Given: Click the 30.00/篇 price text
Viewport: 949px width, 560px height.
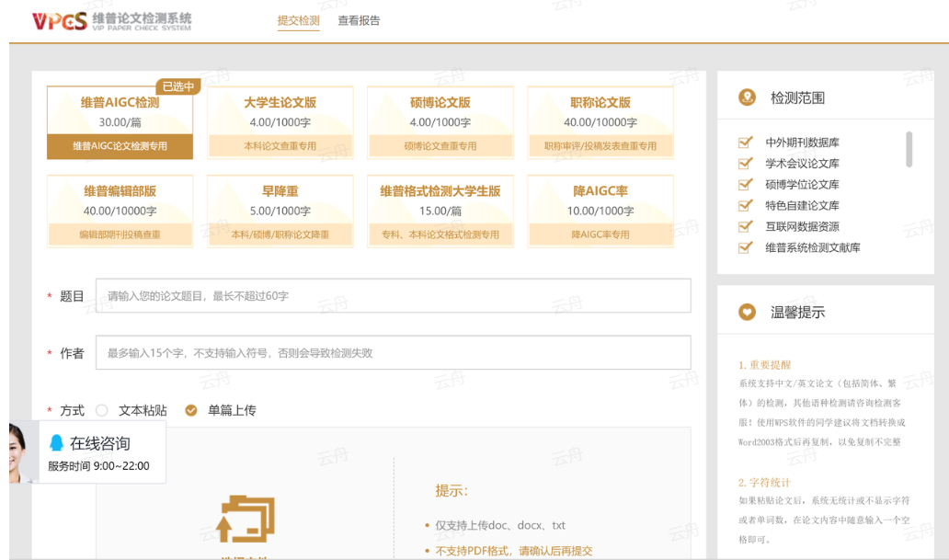Looking at the screenshot, I should click(x=120, y=122).
